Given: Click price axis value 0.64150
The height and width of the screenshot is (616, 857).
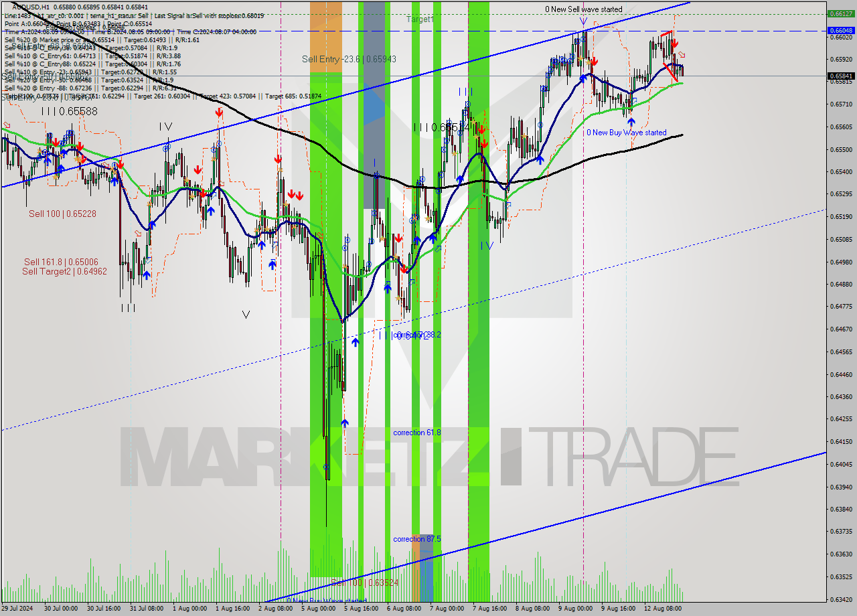Looking at the screenshot, I should 840,442.
